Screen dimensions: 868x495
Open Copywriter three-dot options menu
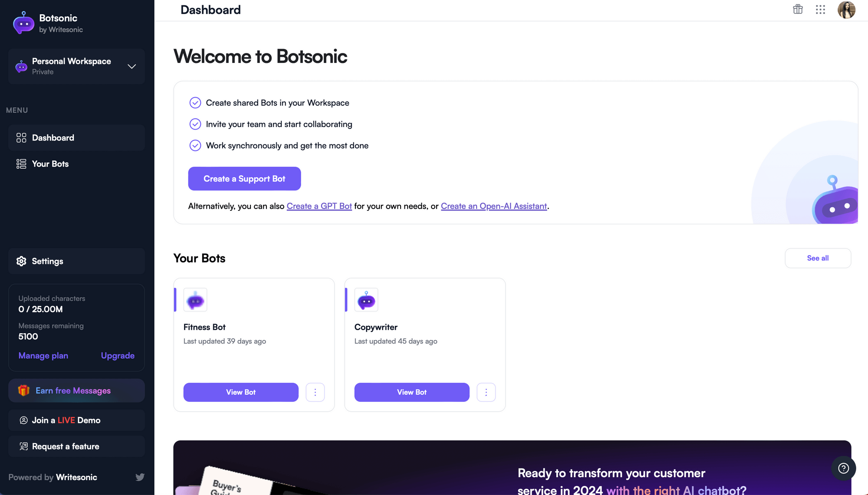pos(486,392)
